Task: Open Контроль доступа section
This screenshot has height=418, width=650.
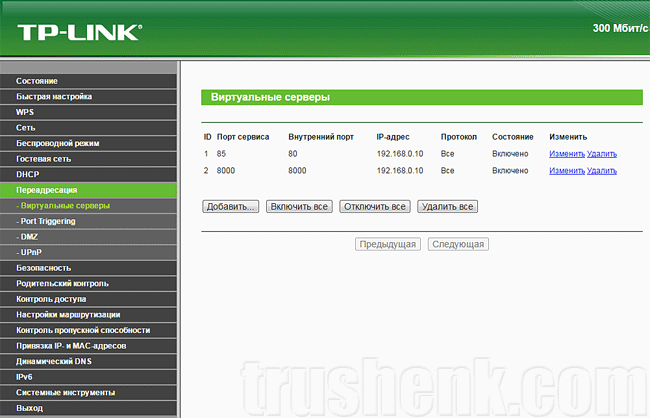Action: click(x=88, y=299)
